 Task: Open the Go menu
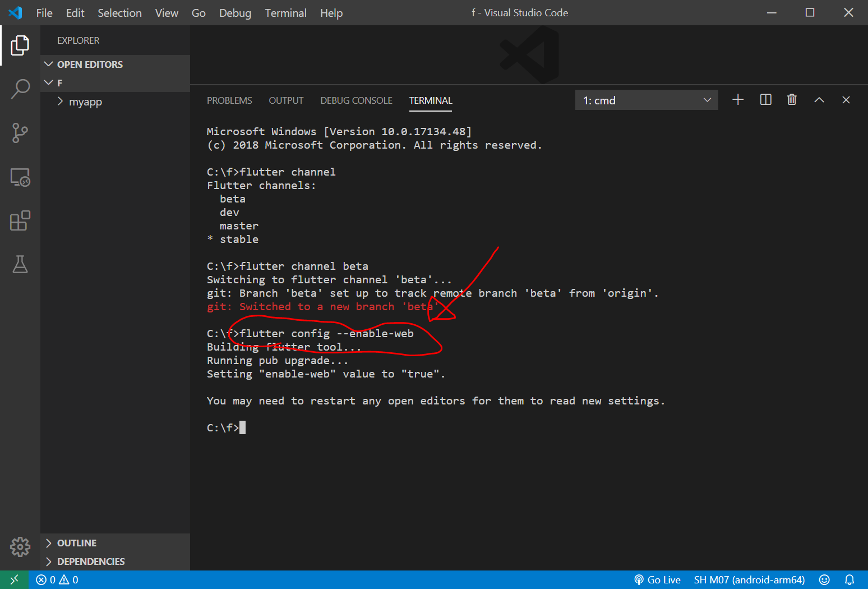pos(198,13)
